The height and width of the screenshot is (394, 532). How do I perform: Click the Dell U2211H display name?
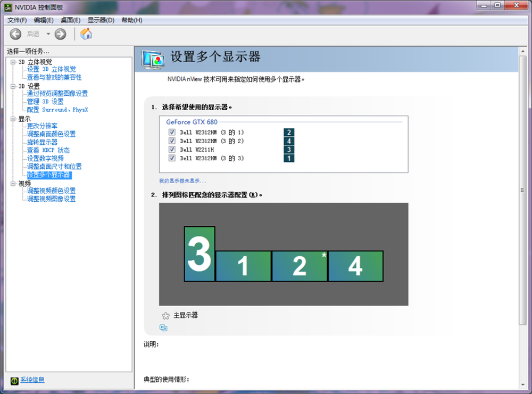tap(197, 150)
